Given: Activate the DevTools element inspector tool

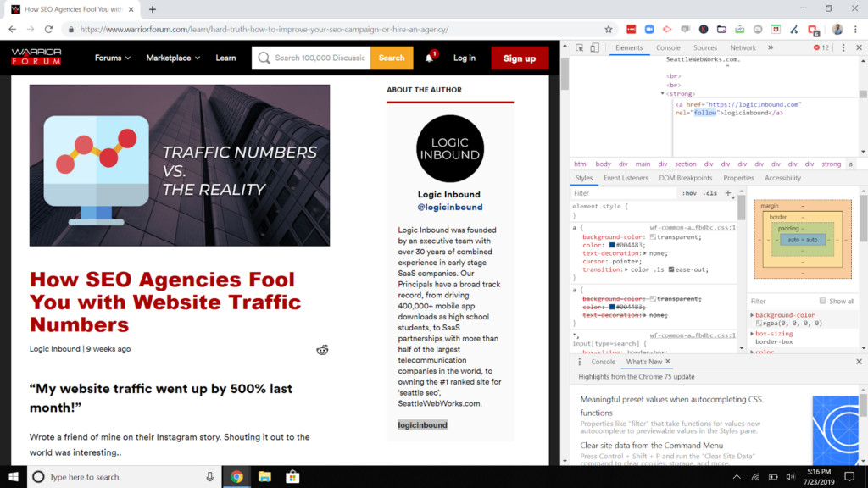Looking at the screenshot, I should 578,48.
